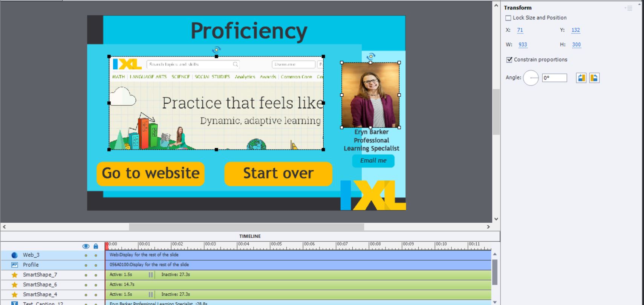This screenshot has width=644, height=305.
Task: Click the Y position value 132
Action: coord(575,30)
